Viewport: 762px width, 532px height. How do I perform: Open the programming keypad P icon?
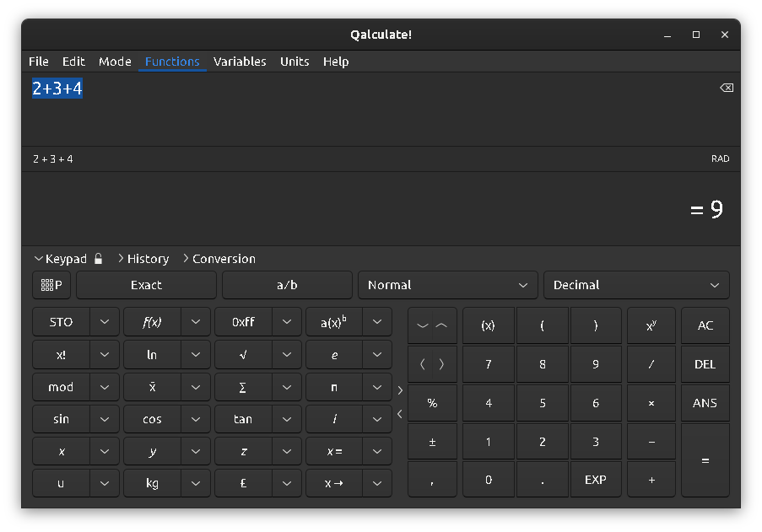(x=51, y=285)
